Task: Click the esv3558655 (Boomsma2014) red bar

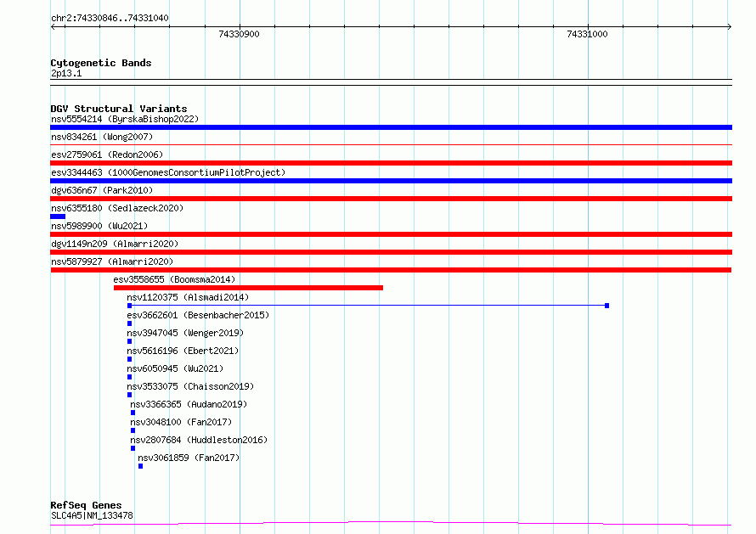Action: (x=248, y=288)
